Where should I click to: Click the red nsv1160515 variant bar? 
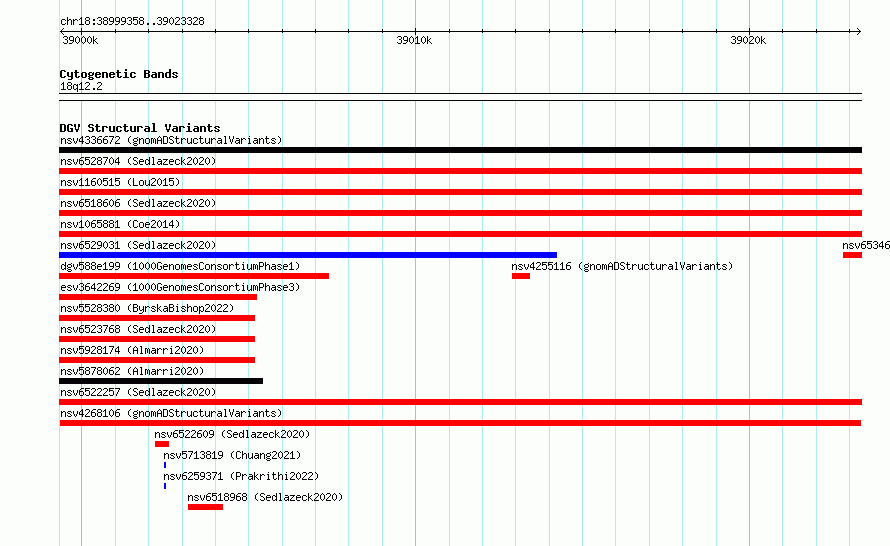tap(460, 192)
